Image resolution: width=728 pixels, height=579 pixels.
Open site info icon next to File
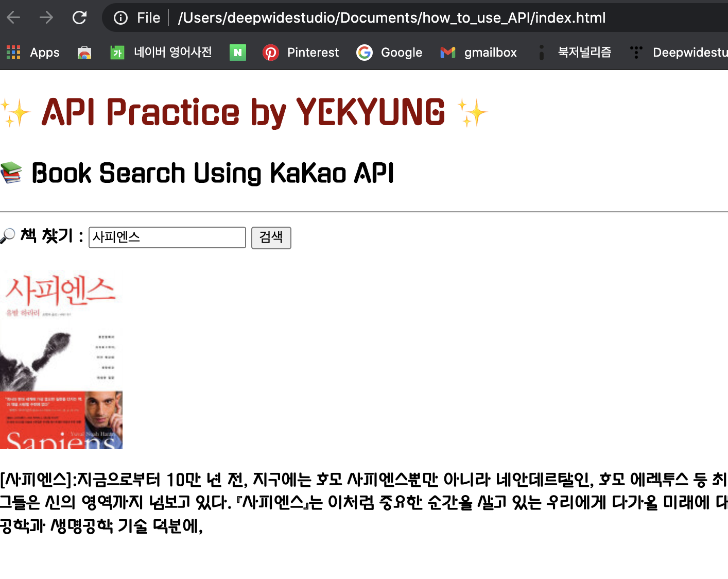(x=120, y=18)
